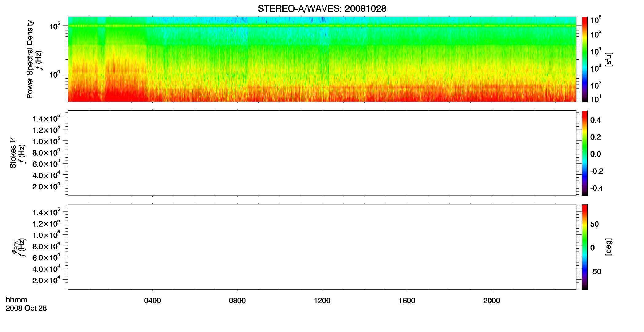The width and height of the screenshot is (644, 332).
Task: Click the 2008 Oct 28 date label
Action: [26, 308]
